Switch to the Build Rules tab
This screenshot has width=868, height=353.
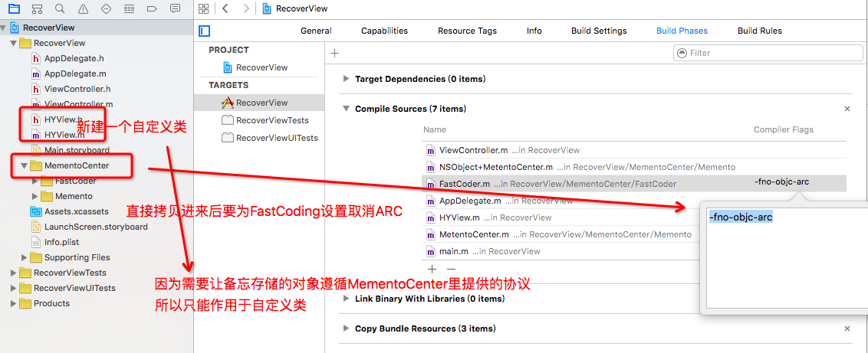[x=759, y=31]
